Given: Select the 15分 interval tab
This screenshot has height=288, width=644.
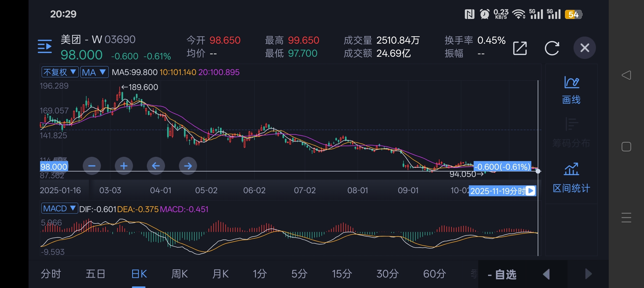Looking at the screenshot, I should point(342,274).
